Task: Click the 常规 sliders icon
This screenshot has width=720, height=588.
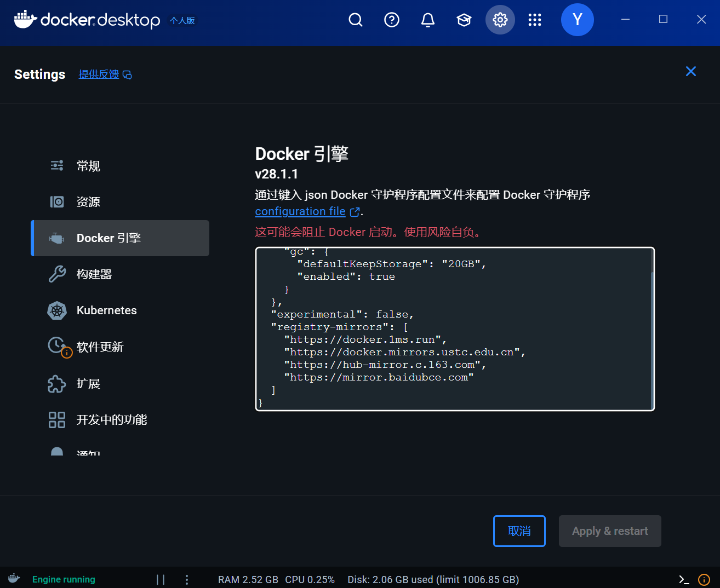Action: click(x=57, y=166)
